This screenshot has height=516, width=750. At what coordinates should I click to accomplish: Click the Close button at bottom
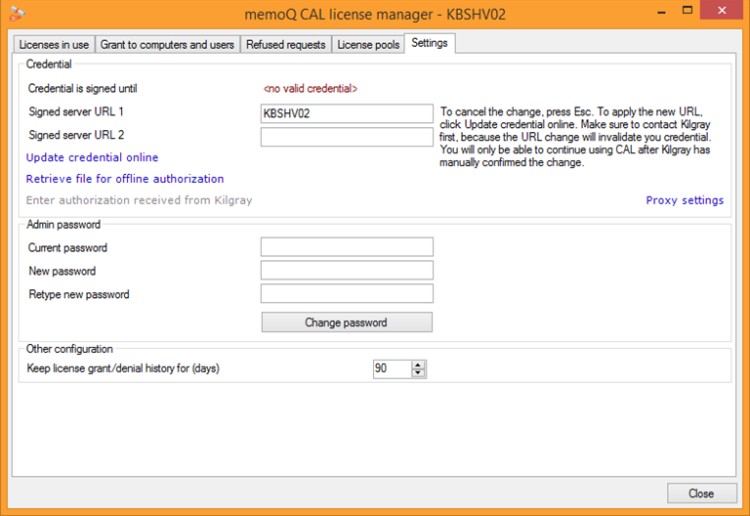coord(702,493)
